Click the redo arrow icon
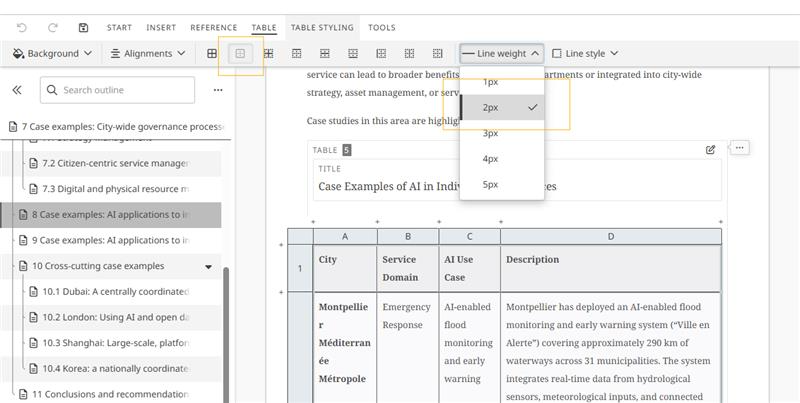 coord(52,27)
